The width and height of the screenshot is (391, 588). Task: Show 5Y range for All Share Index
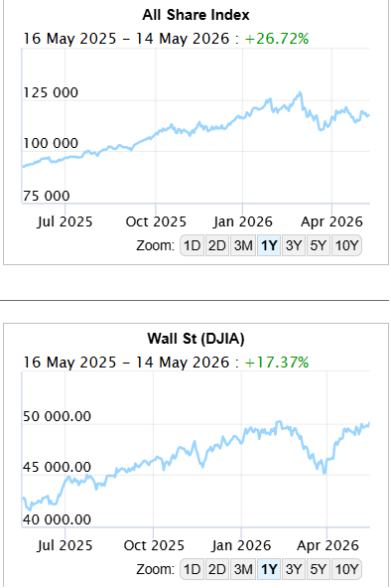tap(318, 245)
